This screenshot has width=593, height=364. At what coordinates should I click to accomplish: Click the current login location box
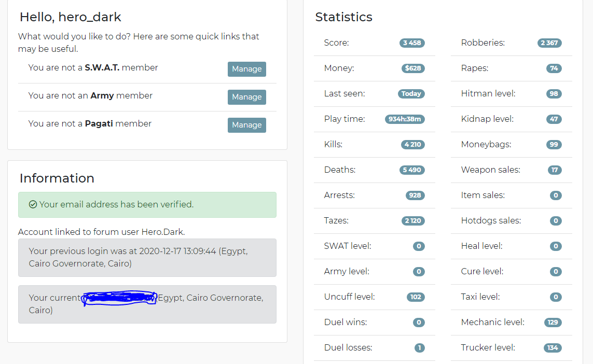pos(147,304)
